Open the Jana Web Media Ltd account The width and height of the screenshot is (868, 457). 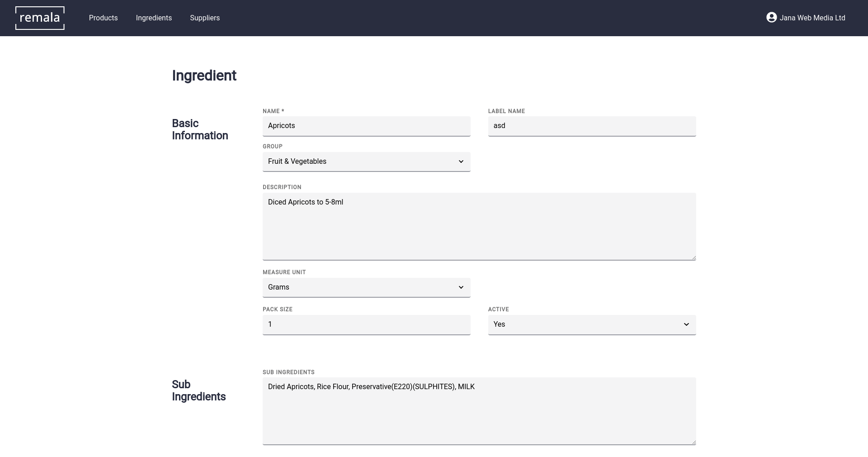pos(812,18)
